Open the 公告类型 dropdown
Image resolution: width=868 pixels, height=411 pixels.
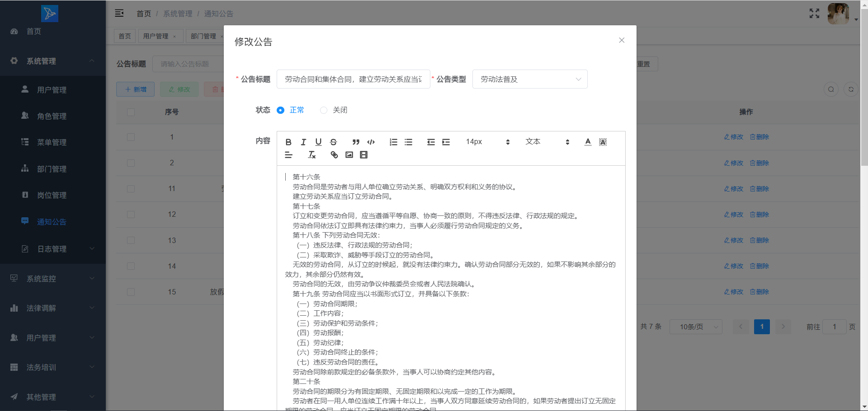pos(530,79)
